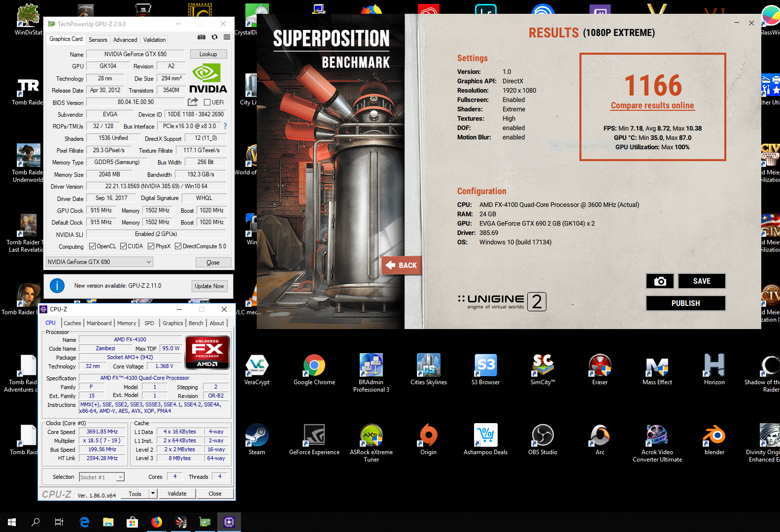
Task: Open Microsoft Edge from taskbar
Action: point(84,522)
